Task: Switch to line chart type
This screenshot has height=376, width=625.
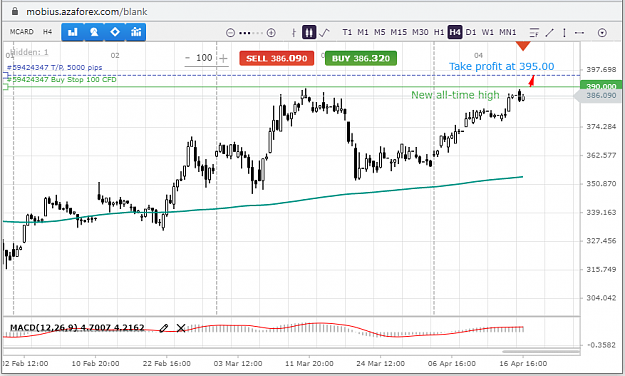Action: tap(324, 32)
